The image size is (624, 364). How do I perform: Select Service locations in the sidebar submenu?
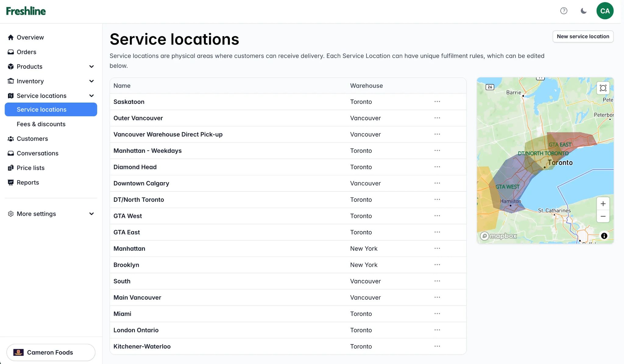(42, 109)
